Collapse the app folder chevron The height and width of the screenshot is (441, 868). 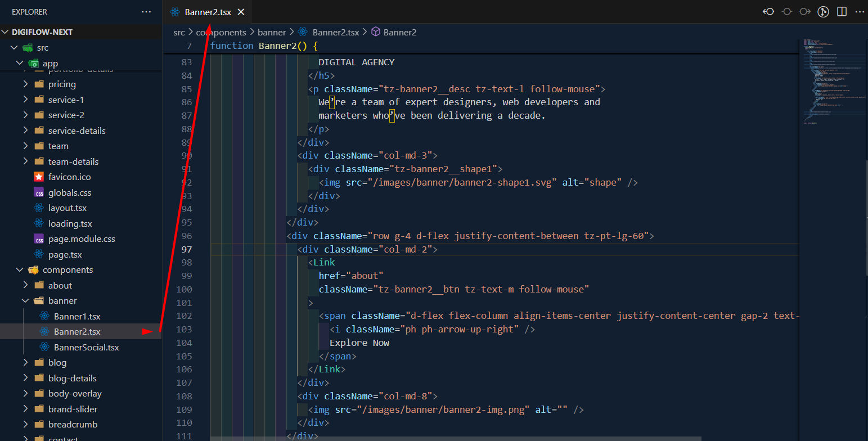pos(20,63)
